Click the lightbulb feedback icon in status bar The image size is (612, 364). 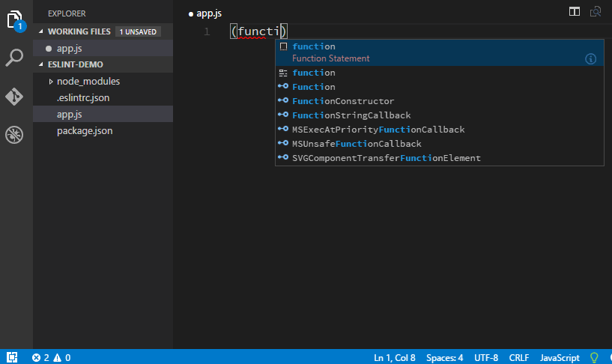pos(594,357)
